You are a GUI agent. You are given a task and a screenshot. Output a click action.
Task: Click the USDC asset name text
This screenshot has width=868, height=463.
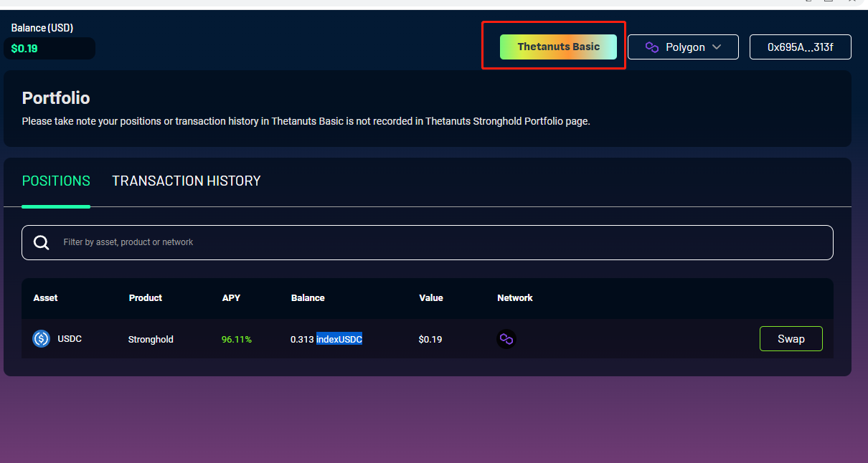tap(70, 338)
